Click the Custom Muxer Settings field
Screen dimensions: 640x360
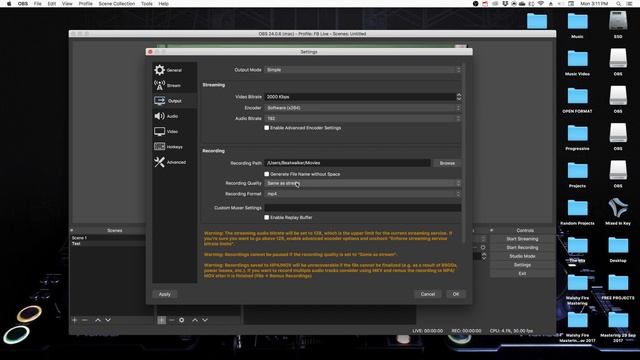pyautogui.click(x=363, y=208)
